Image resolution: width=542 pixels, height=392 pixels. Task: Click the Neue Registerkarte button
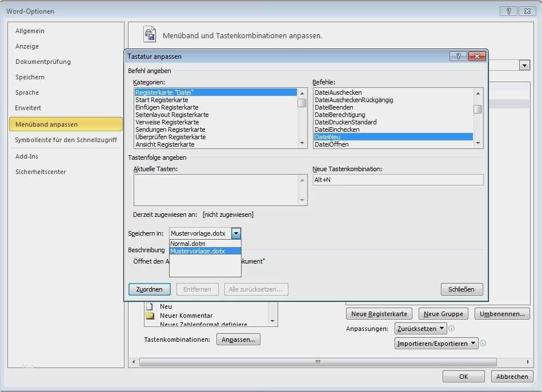tap(379, 314)
